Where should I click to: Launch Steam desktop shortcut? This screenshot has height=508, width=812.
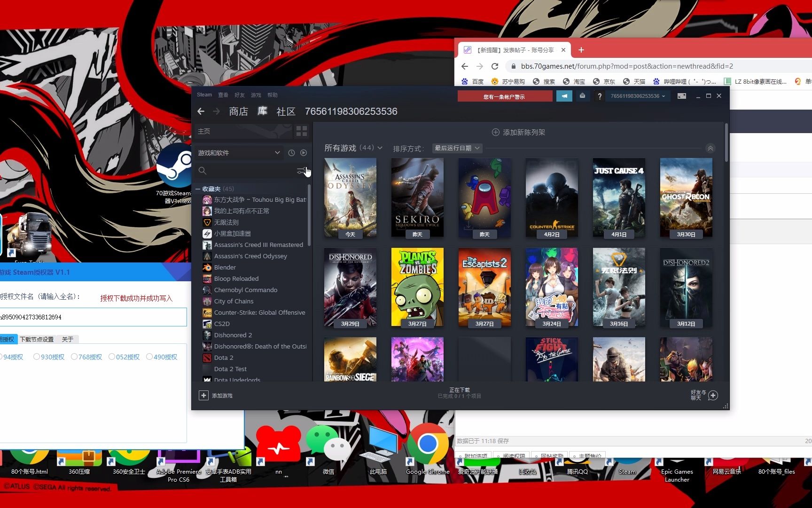627,466
